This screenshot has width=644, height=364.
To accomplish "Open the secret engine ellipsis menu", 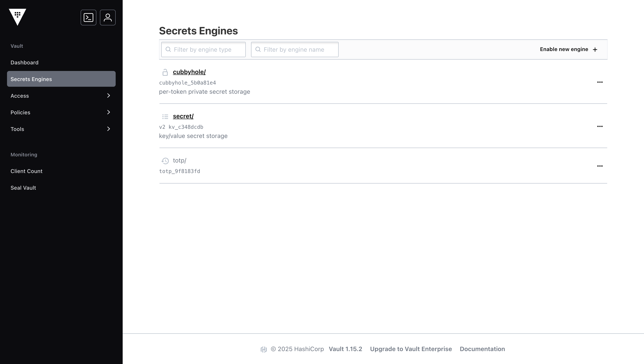I will coord(600,127).
